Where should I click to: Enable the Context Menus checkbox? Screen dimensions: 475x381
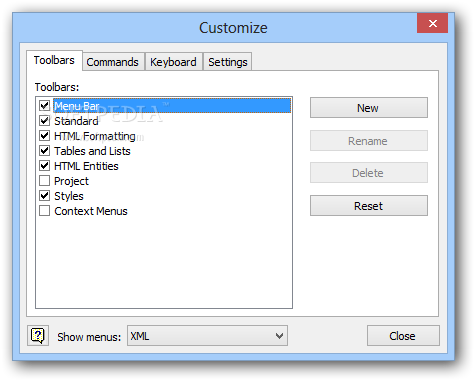(x=44, y=211)
